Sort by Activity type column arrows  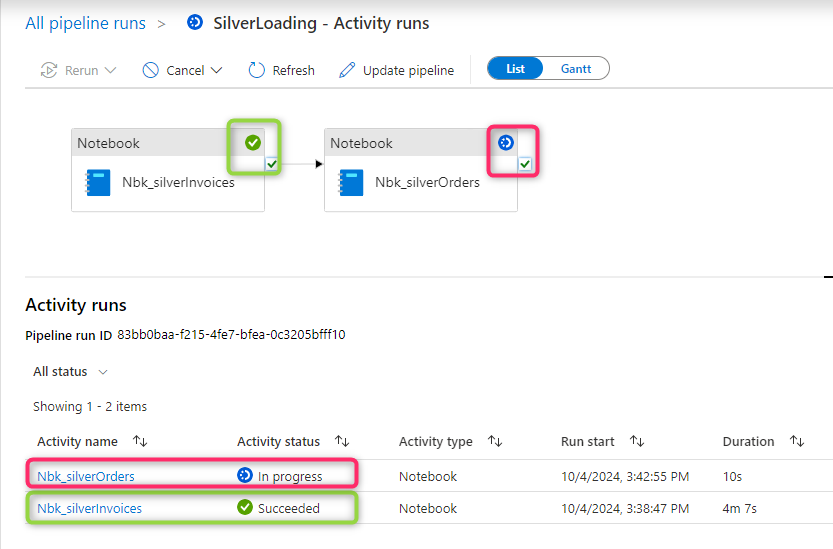coord(495,441)
